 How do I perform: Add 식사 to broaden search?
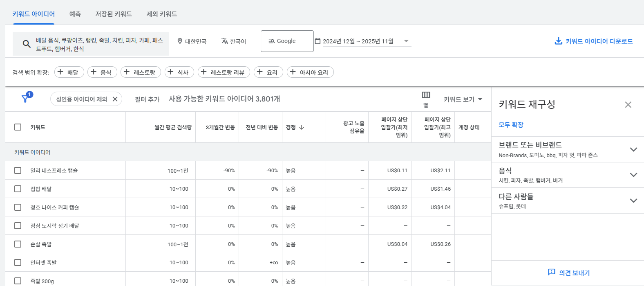click(x=179, y=72)
